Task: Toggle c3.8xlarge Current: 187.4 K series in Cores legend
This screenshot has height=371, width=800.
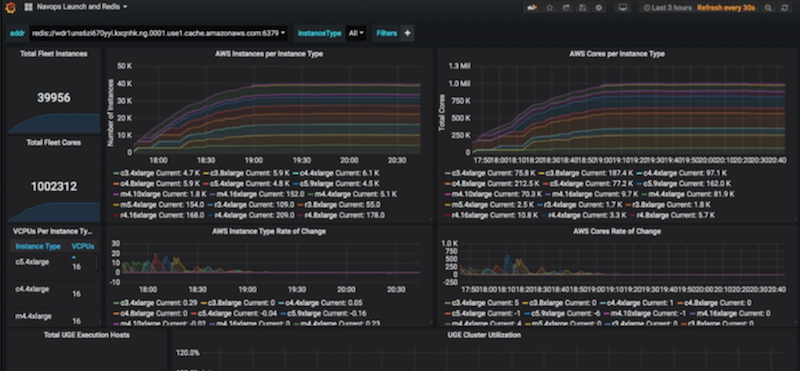Action: pos(591,173)
